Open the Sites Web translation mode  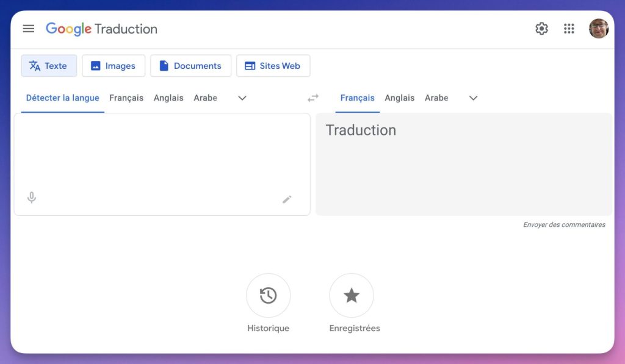tap(273, 65)
